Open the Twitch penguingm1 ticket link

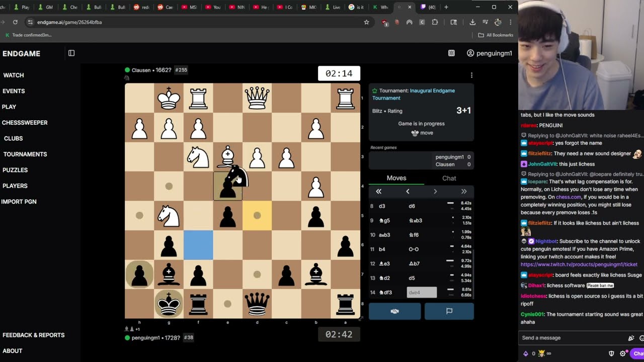(579, 264)
